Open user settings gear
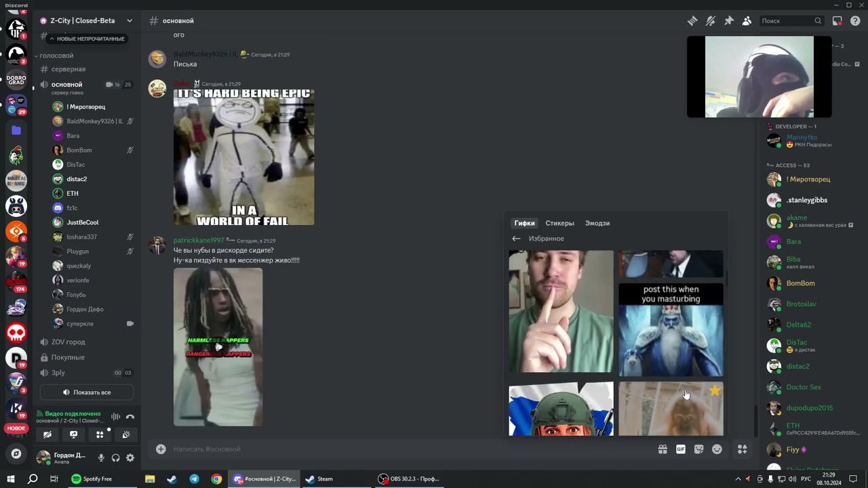Viewport: 868px width, 488px height. point(130,458)
